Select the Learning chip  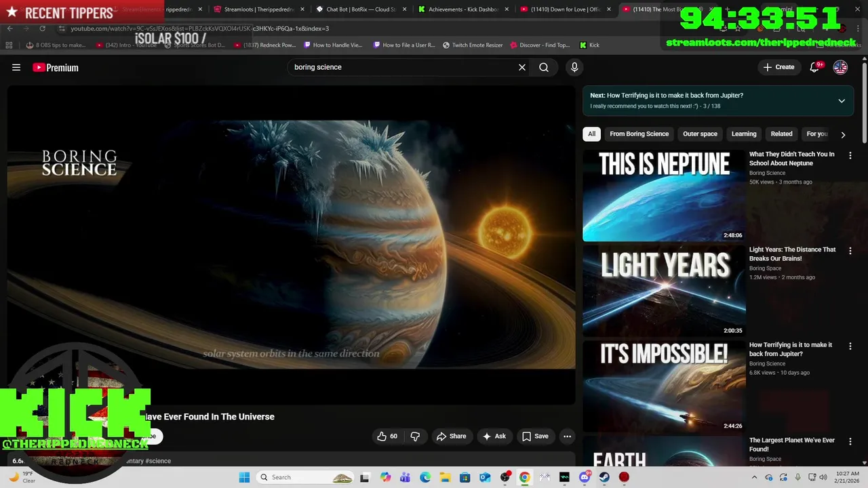(x=744, y=134)
